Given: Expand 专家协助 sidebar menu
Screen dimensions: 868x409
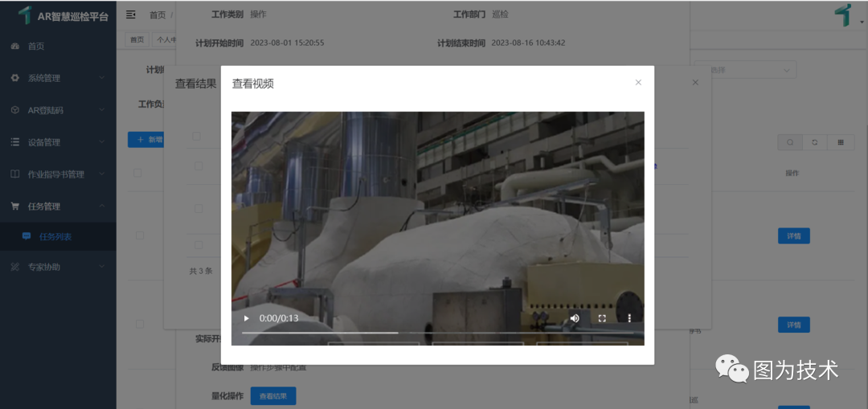Looking at the screenshot, I should [x=58, y=267].
